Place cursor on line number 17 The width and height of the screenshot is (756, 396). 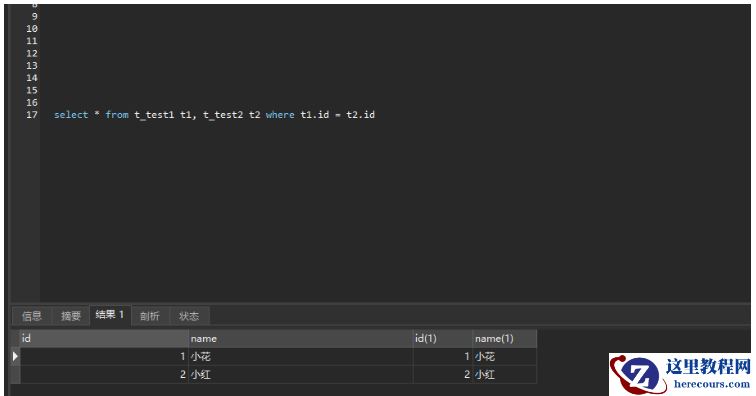tap(32, 115)
